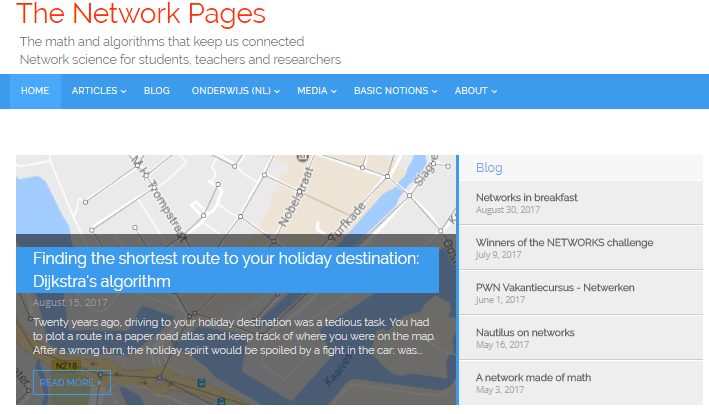Image resolution: width=709 pixels, height=414 pixels.
Task: Expand the MEDIA dropdown menu
Action: (x=317, y=91)
